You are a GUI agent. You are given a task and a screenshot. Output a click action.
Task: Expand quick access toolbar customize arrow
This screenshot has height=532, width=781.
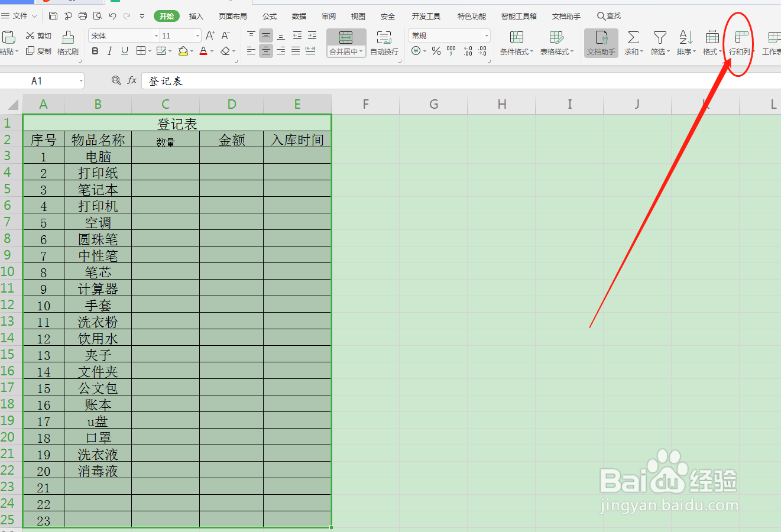pyautogui.click(x=142, y=17)
